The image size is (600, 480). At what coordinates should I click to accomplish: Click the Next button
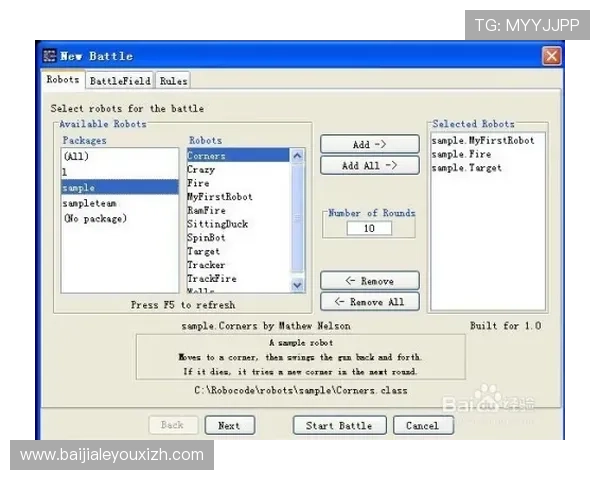coord(230,425)
